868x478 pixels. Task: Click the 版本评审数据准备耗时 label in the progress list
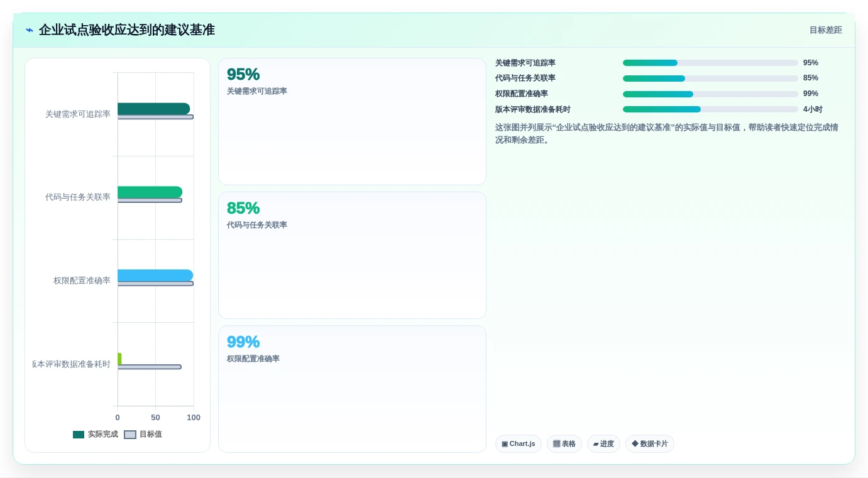533,109
